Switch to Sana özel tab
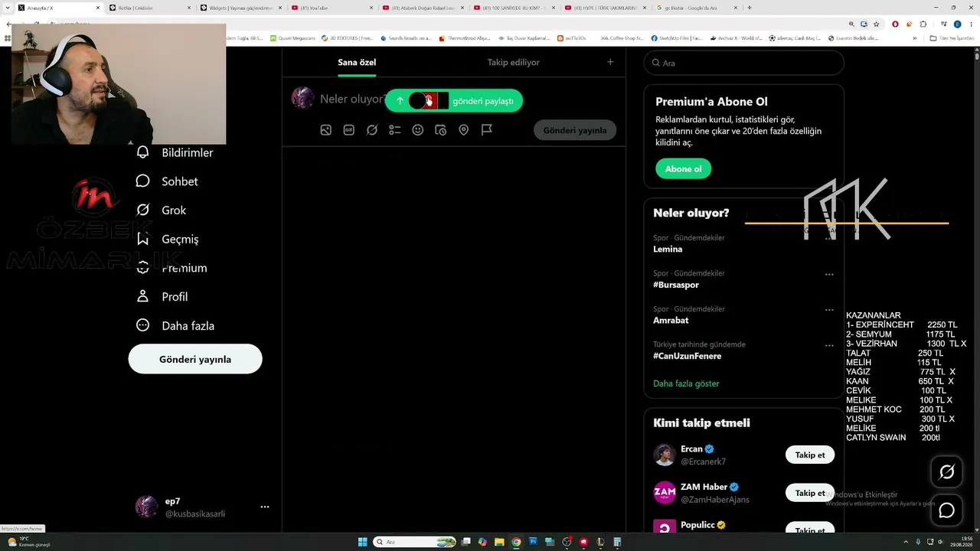The image size is (980, 551). click(357, 62)
